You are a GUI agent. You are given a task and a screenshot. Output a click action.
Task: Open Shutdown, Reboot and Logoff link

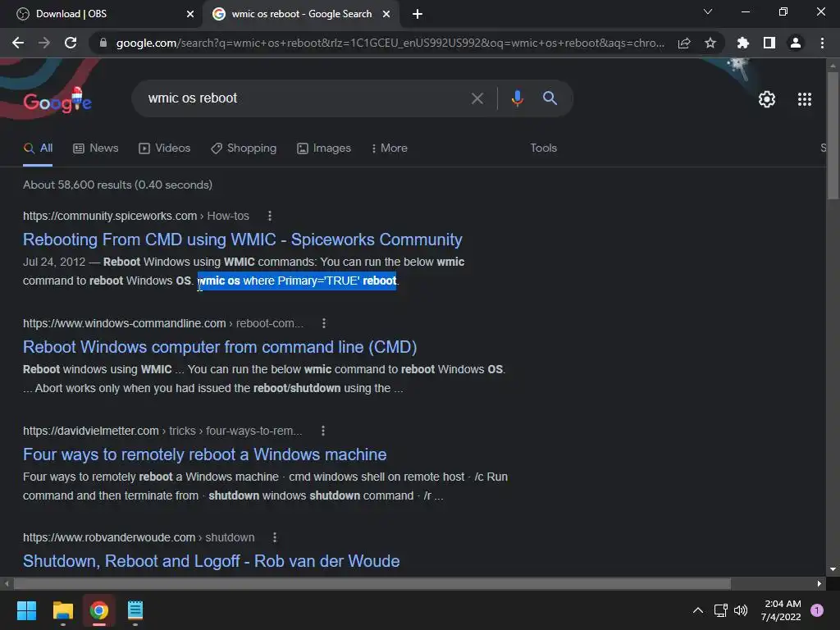point(211,561)
